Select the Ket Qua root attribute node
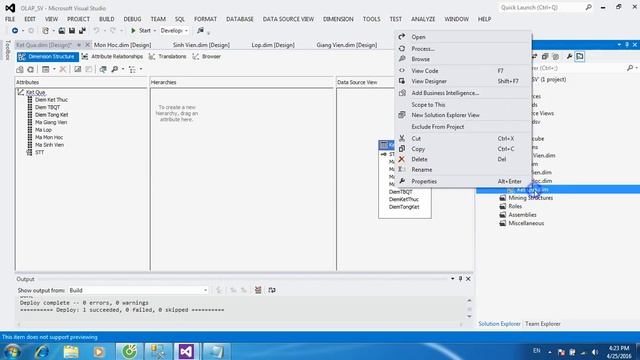The height and width of the screenshot is (360, 640). (36, 93)
